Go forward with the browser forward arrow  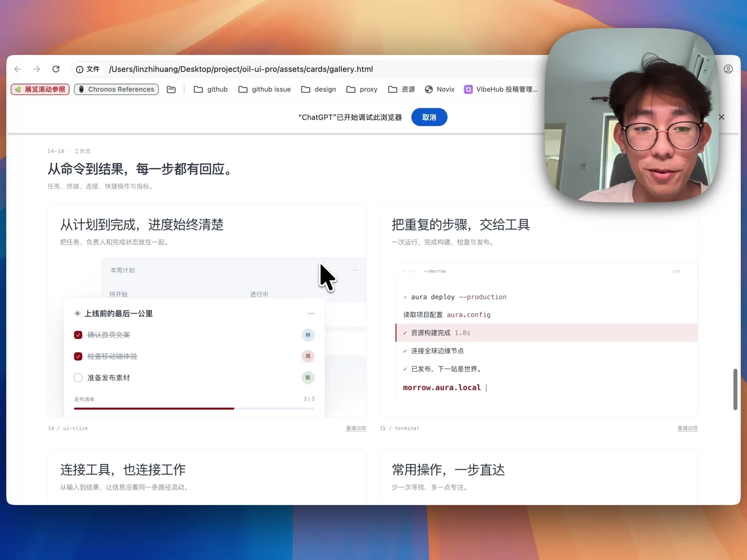[x=36, y=69]
